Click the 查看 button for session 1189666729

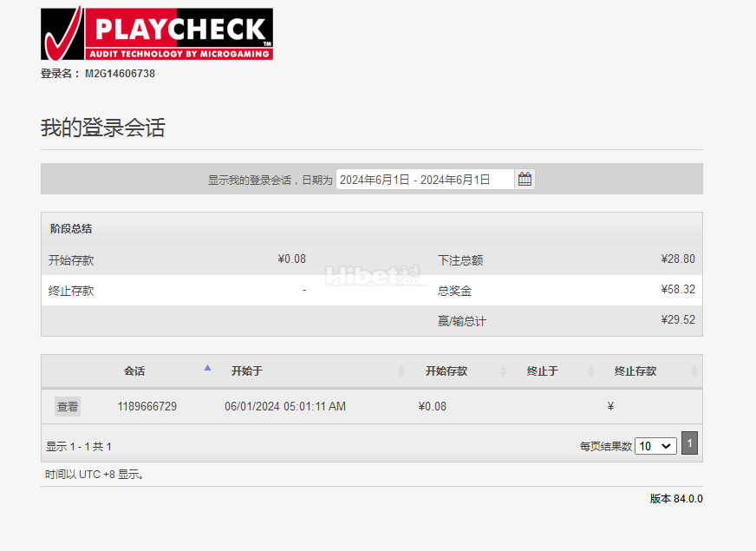[x=68, y=407]
